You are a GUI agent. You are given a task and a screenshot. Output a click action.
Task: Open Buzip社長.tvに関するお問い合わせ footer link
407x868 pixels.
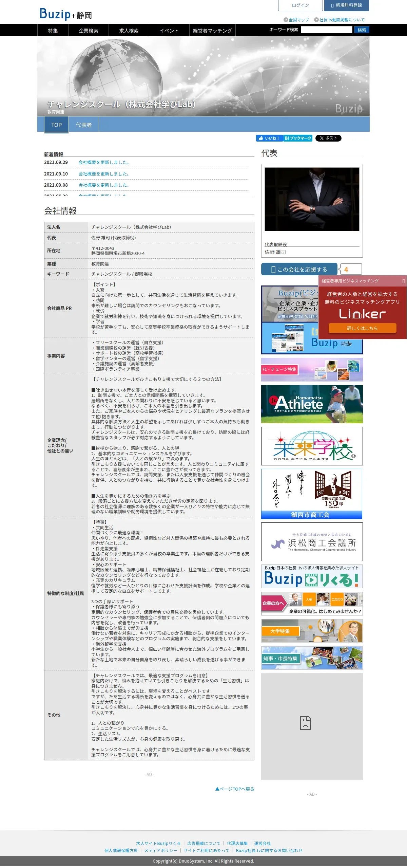click(269, 850)
